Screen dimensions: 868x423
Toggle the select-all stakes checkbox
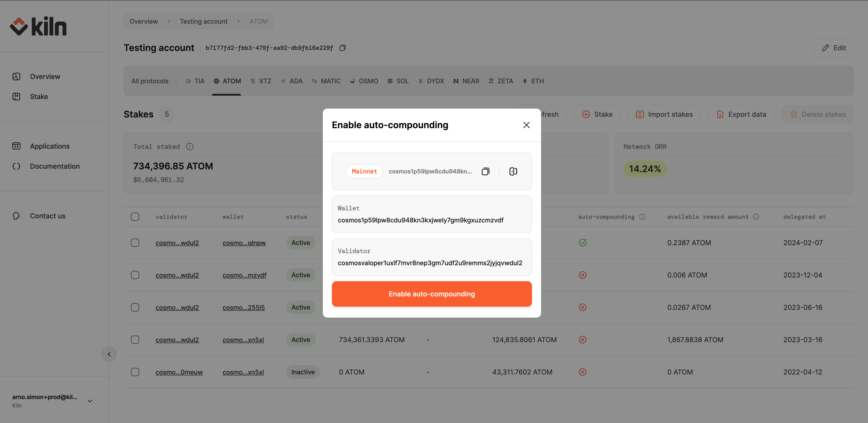coord(135,217)
